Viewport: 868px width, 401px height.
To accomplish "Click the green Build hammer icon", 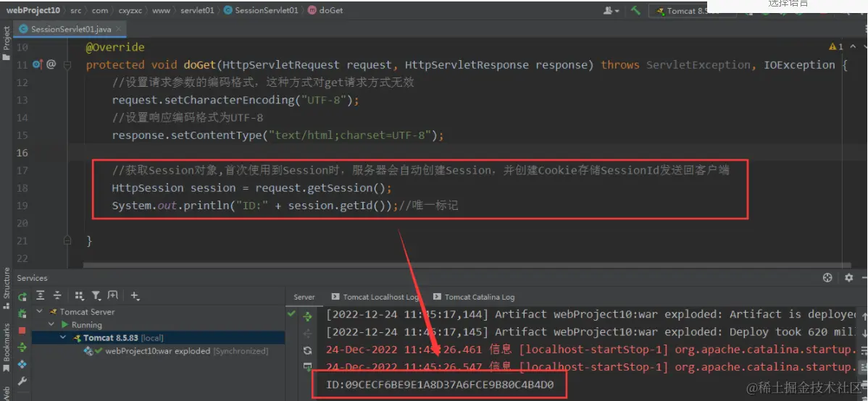I will tap(636, 11).
